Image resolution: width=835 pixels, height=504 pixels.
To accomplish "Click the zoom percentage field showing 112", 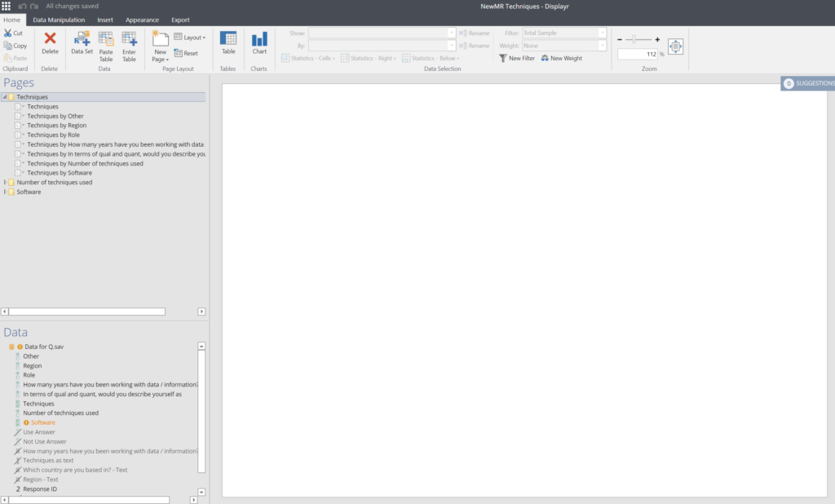I will [x=638, y=55].
